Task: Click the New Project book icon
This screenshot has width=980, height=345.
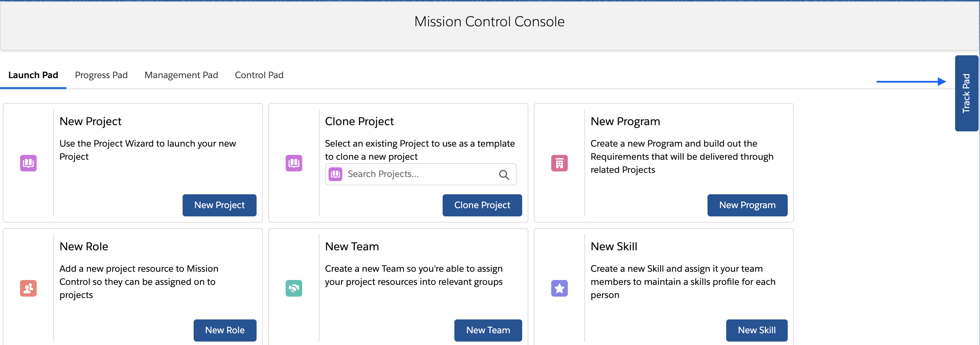Action: (x=28, y=163)
